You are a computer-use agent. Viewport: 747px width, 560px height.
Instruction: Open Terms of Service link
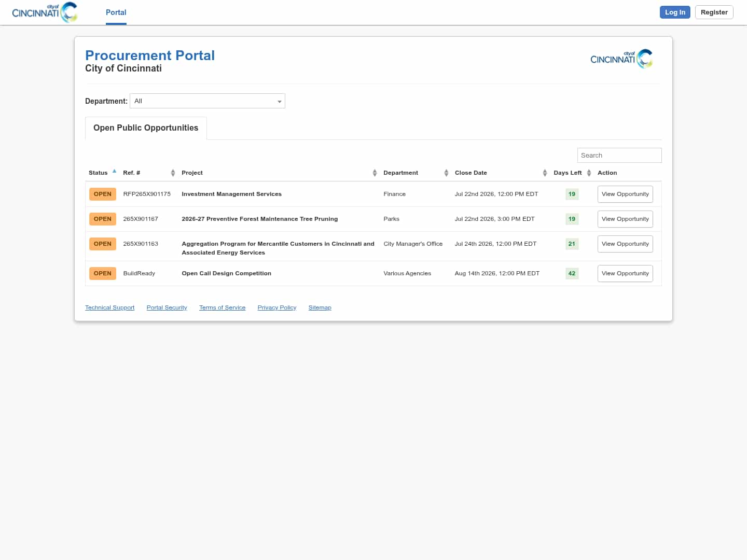(222, 308)
